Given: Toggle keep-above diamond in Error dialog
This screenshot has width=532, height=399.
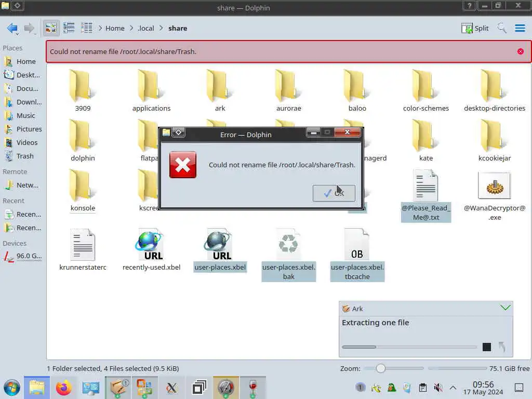Looking at the screenshot, I should (179, 132).
